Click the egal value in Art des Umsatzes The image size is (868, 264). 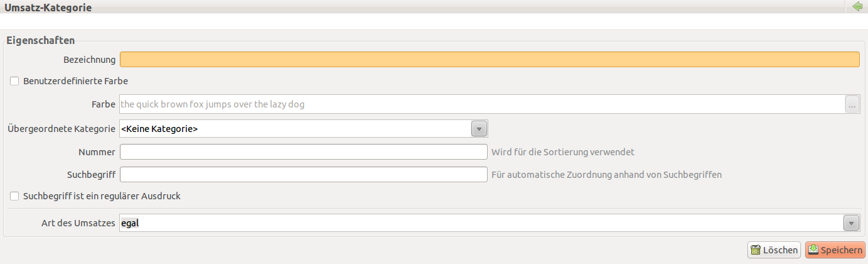point(129,223)
